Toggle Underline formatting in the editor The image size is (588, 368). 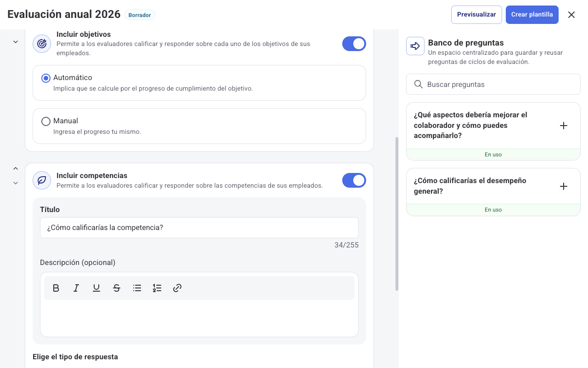tap(96, 288)
